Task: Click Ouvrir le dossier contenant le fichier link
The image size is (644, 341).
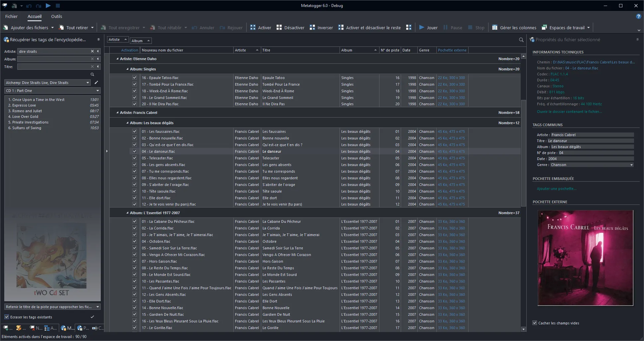Action: (570, 112)
